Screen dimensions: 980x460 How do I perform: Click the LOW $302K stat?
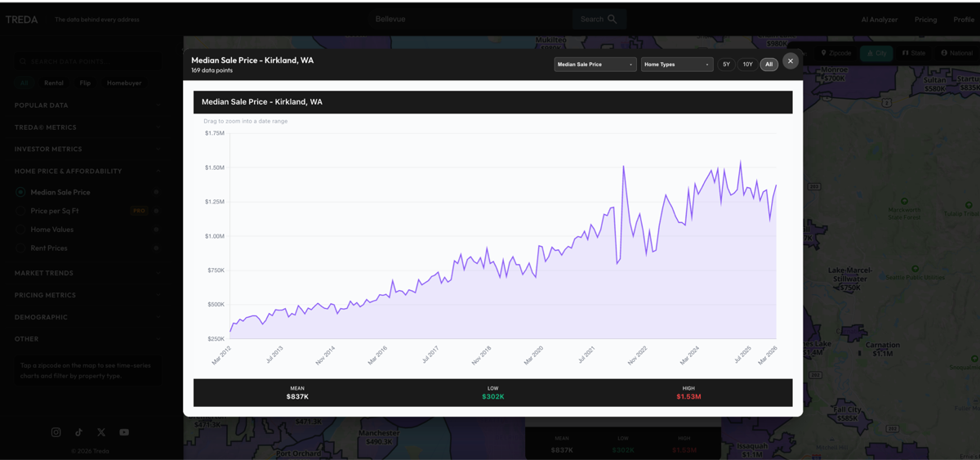pyautogui.click(x=492, y=393)
